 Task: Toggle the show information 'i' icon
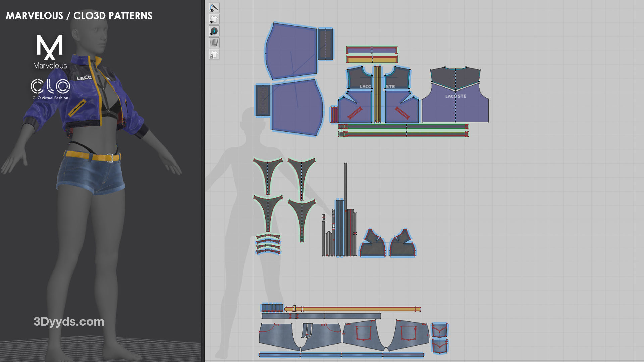(x=214, y=31)
